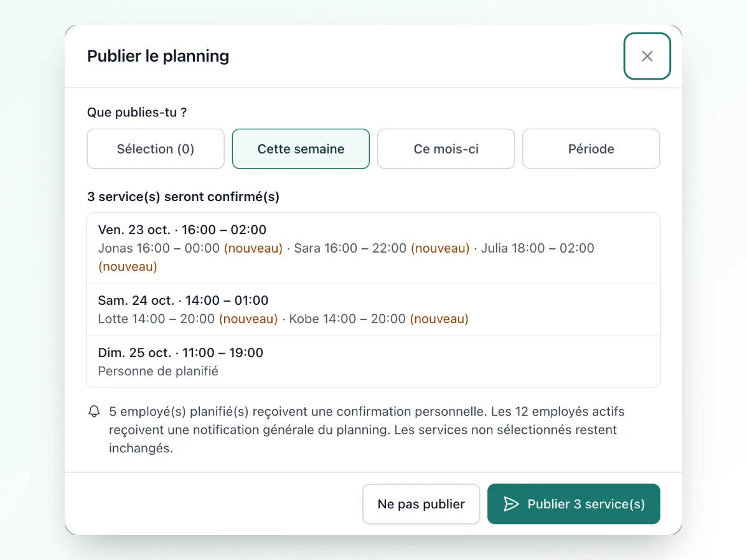Choose the Cette semaine option
This screenshot has height=560, width=747.
301,149
